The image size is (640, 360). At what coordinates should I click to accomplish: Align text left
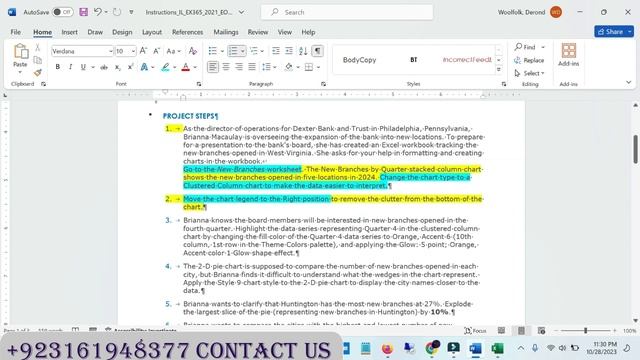213,67
